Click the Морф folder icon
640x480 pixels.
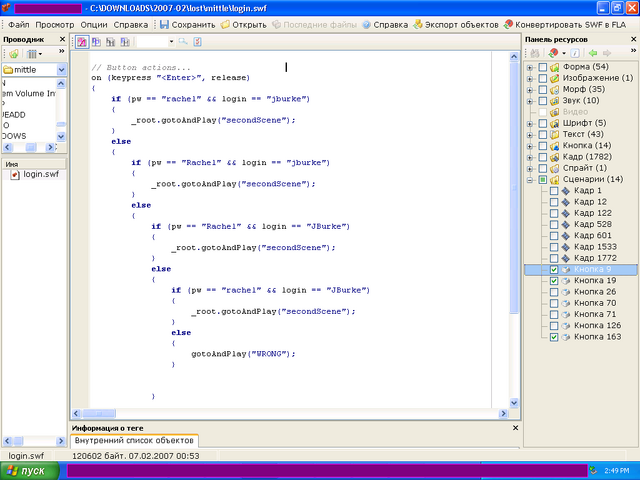(554, 89)
